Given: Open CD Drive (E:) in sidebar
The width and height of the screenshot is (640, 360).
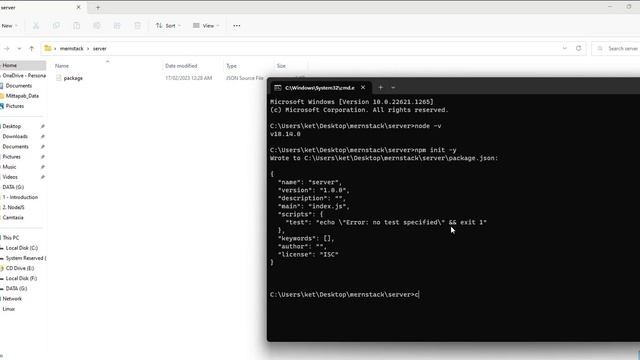Looking at the screenshot, I should tap(20, 268).
